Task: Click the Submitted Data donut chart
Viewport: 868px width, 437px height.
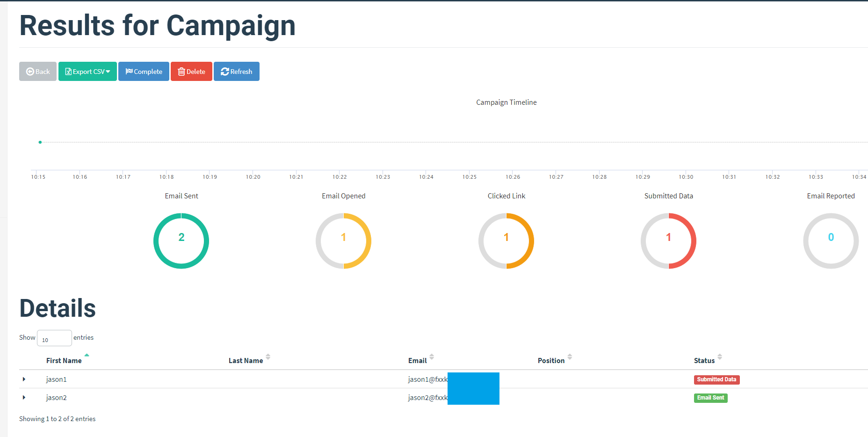Action: pyautogui.click(x=668, y=240)
